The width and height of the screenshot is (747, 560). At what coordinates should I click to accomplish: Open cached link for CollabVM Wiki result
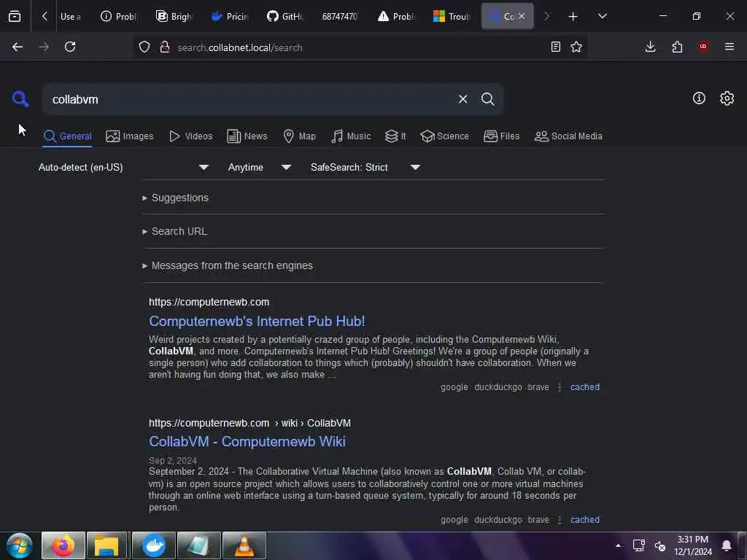coord(584,520)
